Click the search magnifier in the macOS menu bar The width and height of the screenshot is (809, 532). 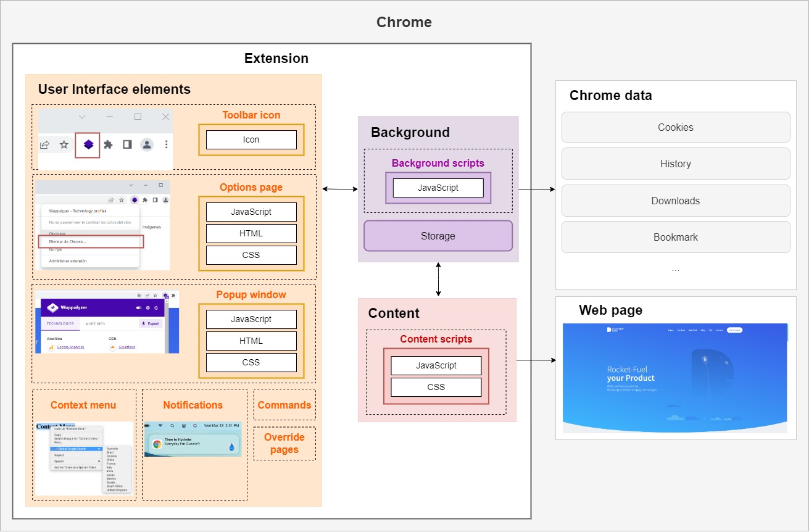click(172, 425)
